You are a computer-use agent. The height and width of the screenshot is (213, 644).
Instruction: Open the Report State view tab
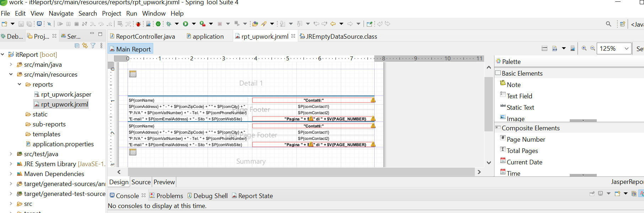[x=253, y=196]
